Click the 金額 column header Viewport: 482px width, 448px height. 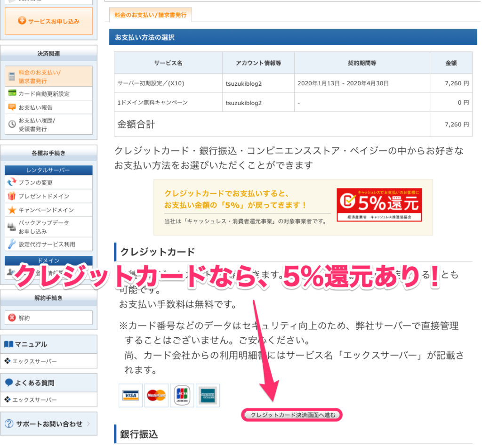pyautogui.click(x=451, y=63)
